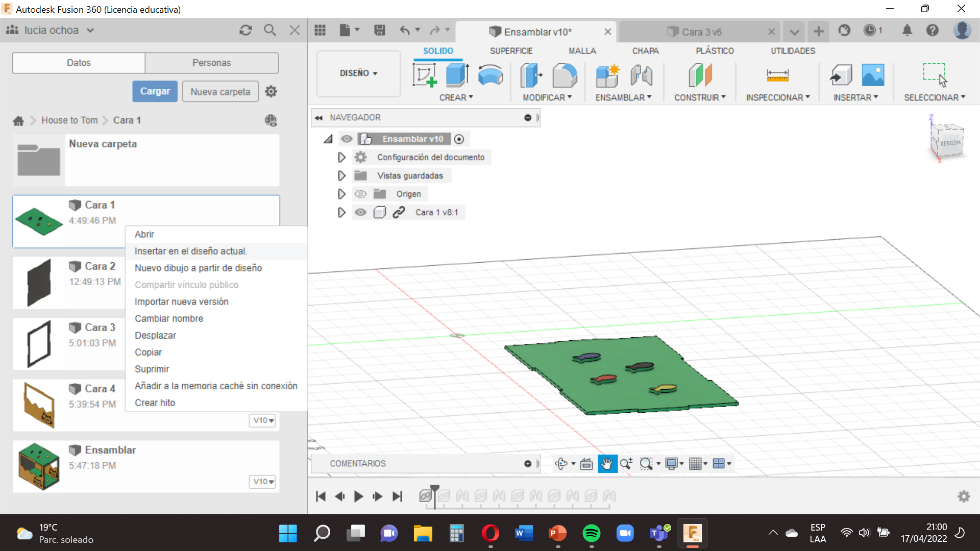
Task: Search in the data panel
Action: click(x=270, y=30)
